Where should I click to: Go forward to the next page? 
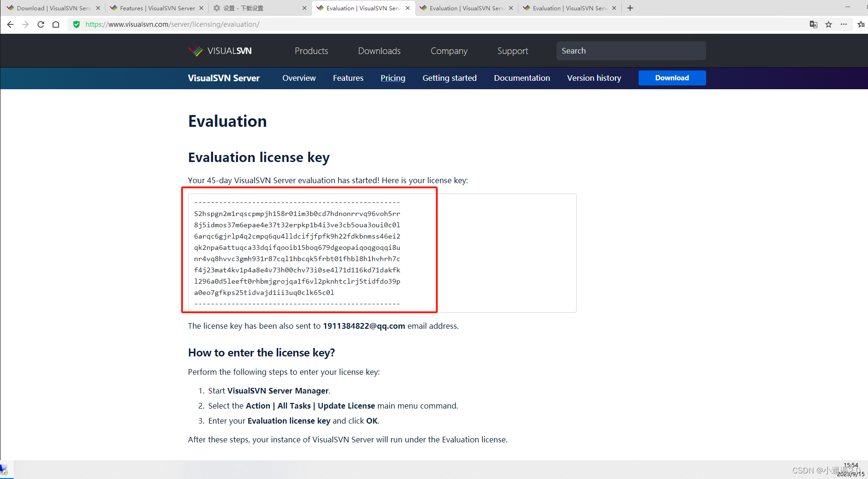click(x=25, y=24)
